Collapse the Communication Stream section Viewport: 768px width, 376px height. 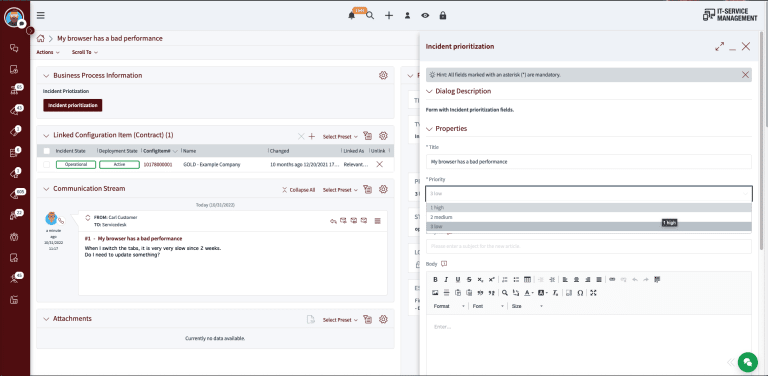(47, 188)
